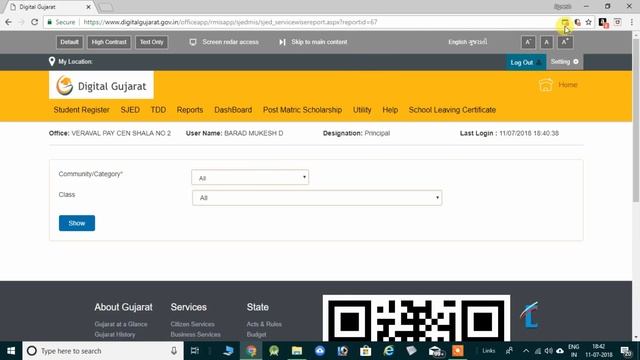The image size is (640, 360).
Task: Click the Links toolbar in taskbar
Action: pos(488,351)
